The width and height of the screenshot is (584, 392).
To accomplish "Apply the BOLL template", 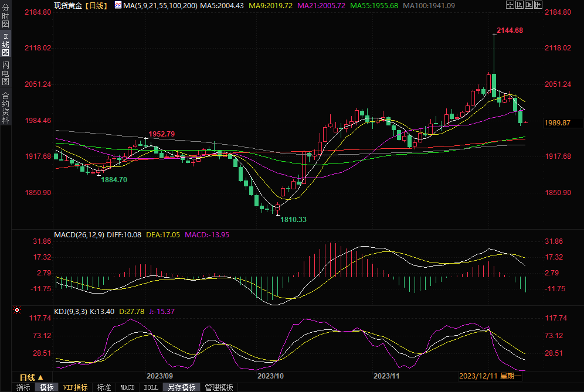I will 151,387.
